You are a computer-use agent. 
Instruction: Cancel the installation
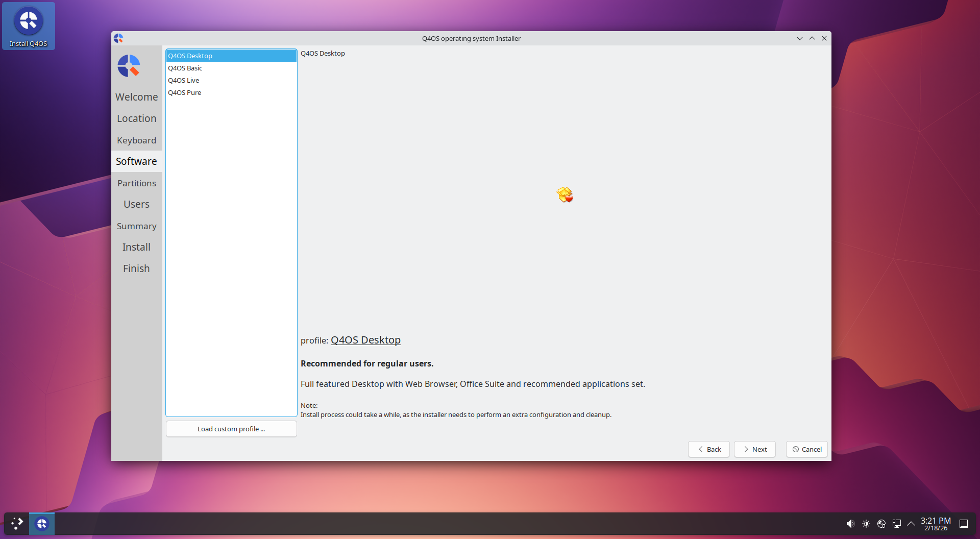tap(807, 449)
